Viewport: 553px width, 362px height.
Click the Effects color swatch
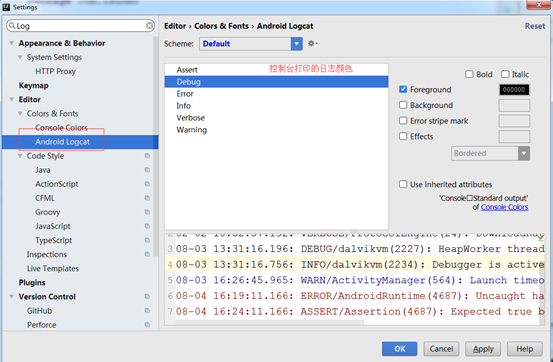pyautogui.click(x=514, y=136)
